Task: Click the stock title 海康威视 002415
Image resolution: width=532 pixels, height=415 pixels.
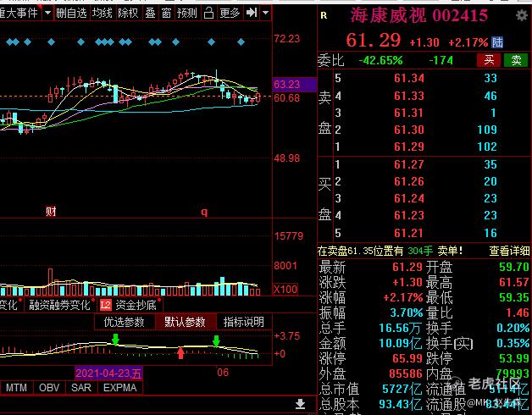Action: point(419,15)
